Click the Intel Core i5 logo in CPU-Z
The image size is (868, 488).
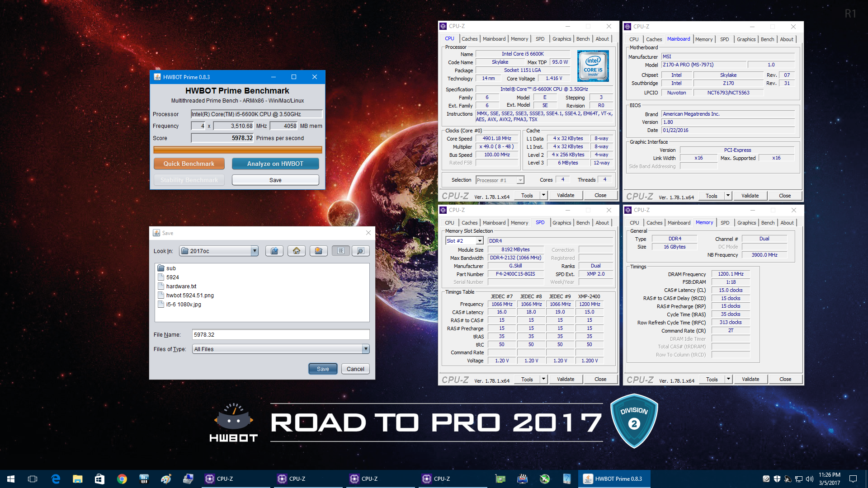[593, 66]
